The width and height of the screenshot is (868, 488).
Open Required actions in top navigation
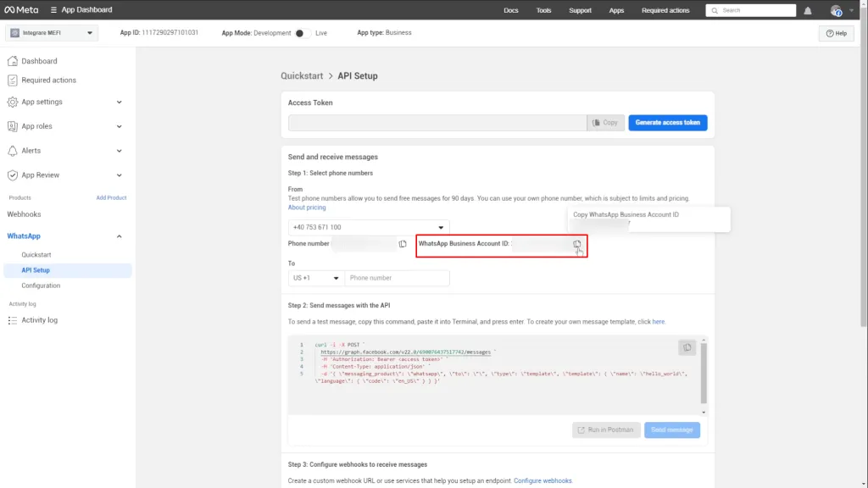coord(665,10)
